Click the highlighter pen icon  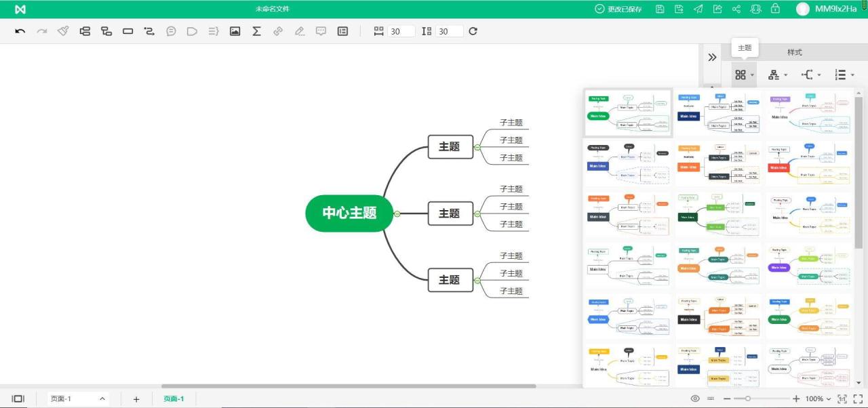coord(299,31)
